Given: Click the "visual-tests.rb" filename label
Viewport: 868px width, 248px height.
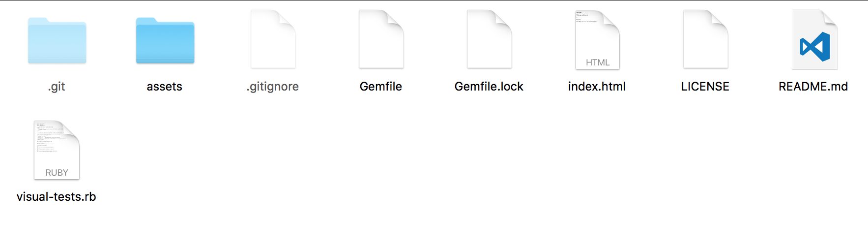Looking at the screenshot, I should (x=57, y=197).
